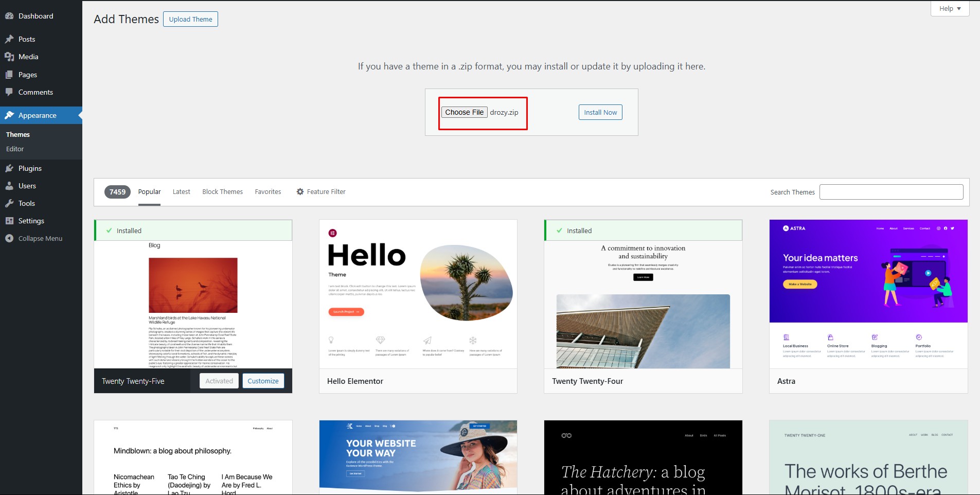Screen dimensions: 980x495
Task: Select the Twenty Twenty-Five theme thumbnail
Action: pos(193,304)
